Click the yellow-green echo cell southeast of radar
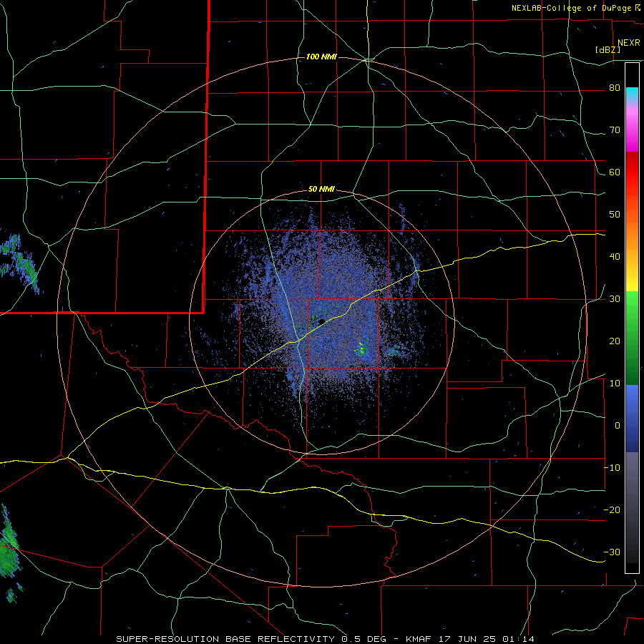Screen dimensions: 644x644 (x=361, y=348)
